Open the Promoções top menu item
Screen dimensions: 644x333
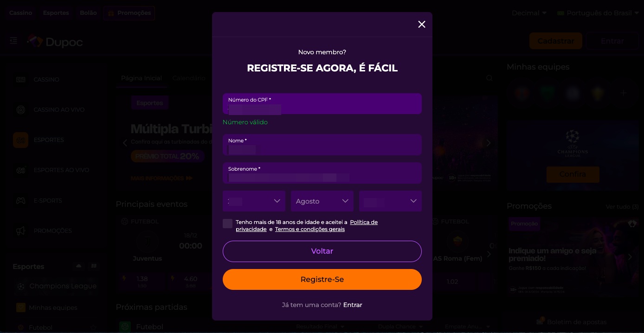click(x=129, y=13)
